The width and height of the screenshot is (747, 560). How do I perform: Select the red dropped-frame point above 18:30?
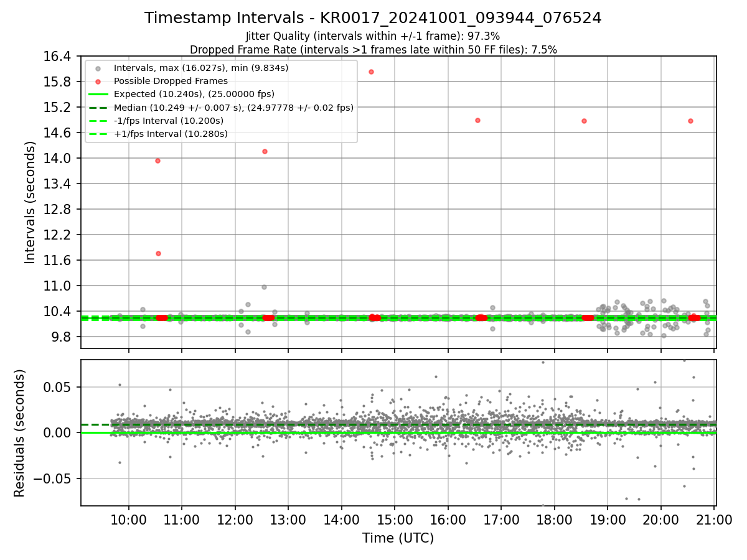(x=584, y=121)
